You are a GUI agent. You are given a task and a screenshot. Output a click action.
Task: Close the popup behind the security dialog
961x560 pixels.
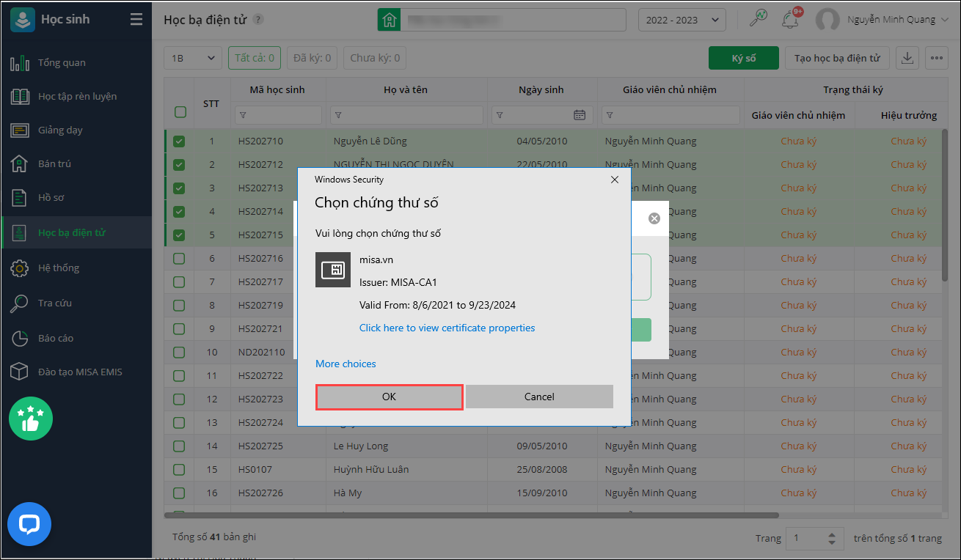tap(654, 218)
